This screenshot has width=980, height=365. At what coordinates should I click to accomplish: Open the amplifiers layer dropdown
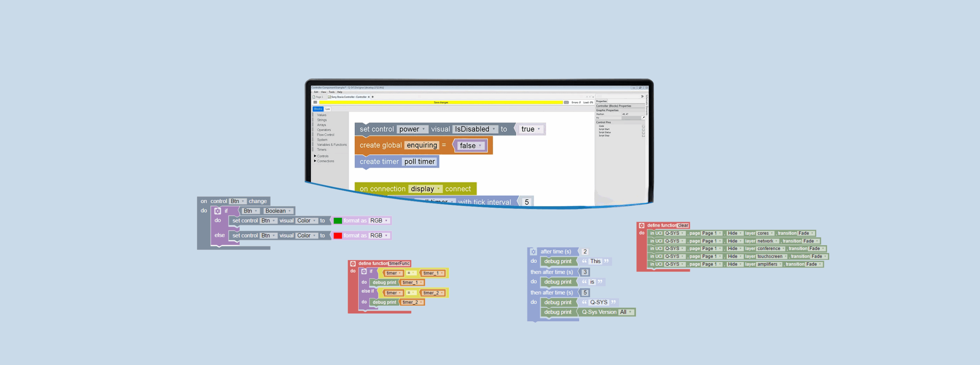[770, 264]
